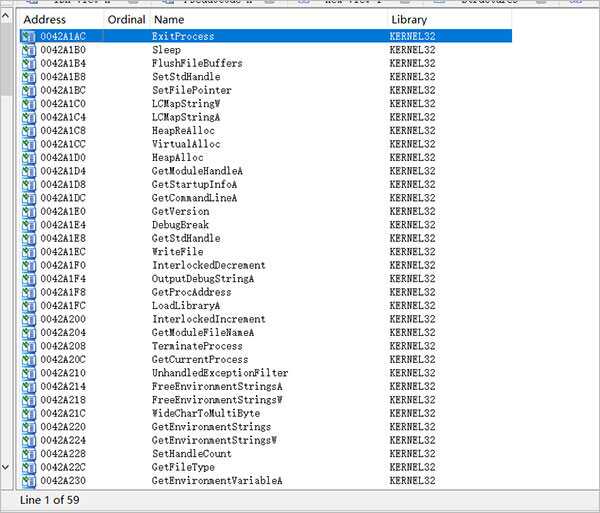This screenshot has width=600, height=513.
Task: Click the scrollbar down arrow at bottom
Action: click(x=8, y=466)
